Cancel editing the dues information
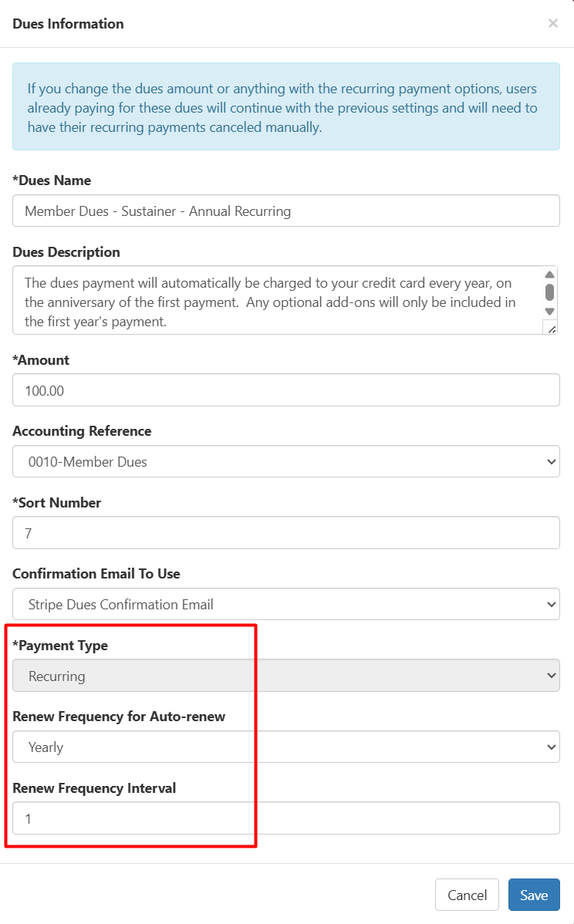Screen dimensions: 574x924 click(x=467, y=895)
